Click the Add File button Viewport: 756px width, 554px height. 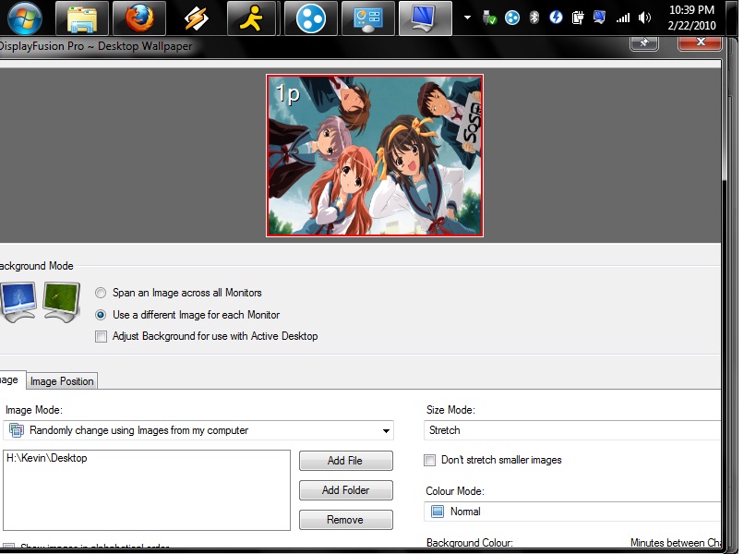click(345, 461)
